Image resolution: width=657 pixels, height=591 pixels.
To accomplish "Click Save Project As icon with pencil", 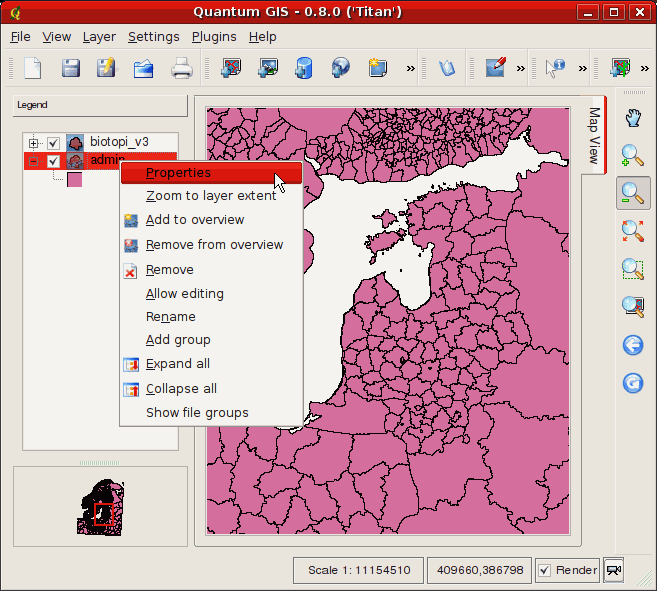I will [107, 68].
